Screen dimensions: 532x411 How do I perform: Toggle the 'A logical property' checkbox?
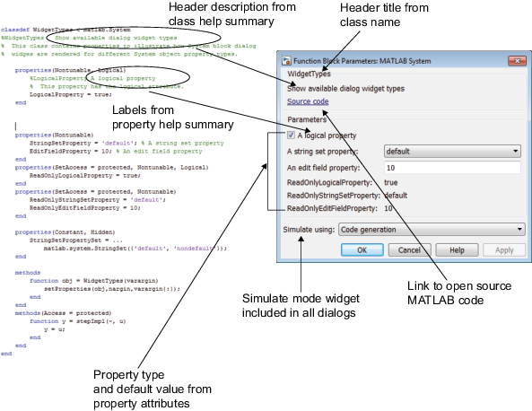[x=291, y=136]
